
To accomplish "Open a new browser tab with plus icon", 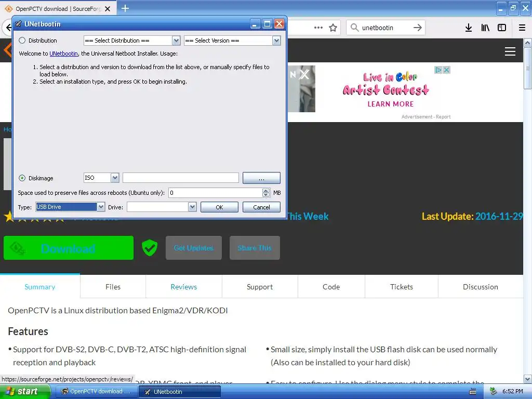I will click(125, 8).
